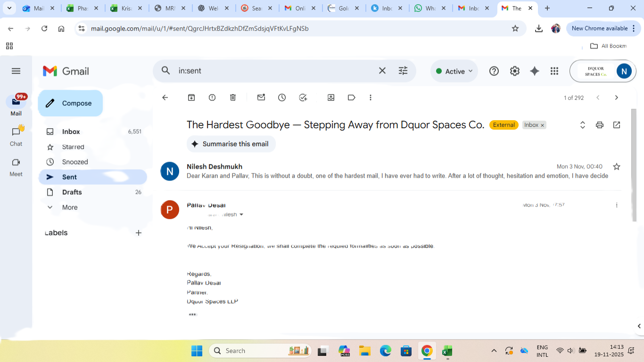This screenshot has width=644, height=362.
Task: Mark the email as unread
Action: pos(261,98)
